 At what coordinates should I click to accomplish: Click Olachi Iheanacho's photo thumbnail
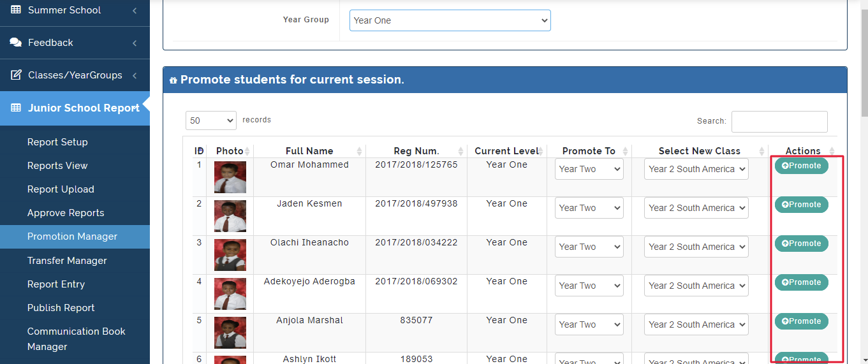230,255
